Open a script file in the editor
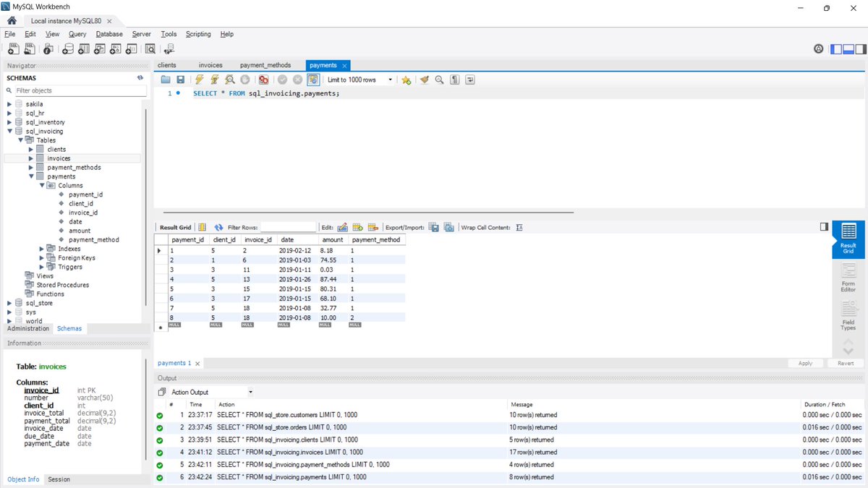The width and height of the screenshot is (868, 488). (x=166, y=80)
